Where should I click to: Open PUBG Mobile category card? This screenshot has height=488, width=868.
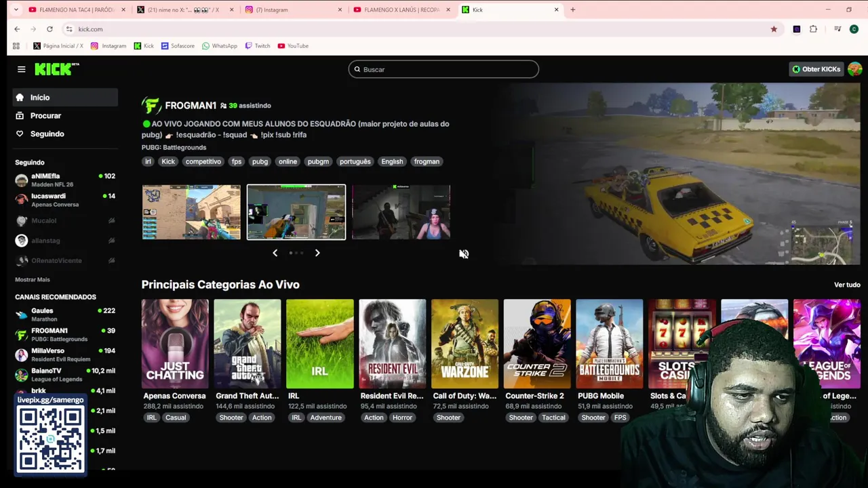610,344
